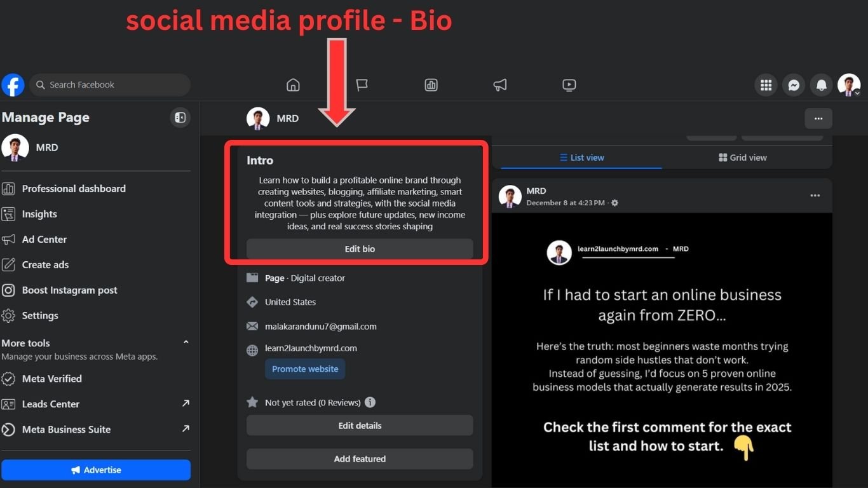
Task: Click the Edit bio button
Action: click(x=360, y=249)
